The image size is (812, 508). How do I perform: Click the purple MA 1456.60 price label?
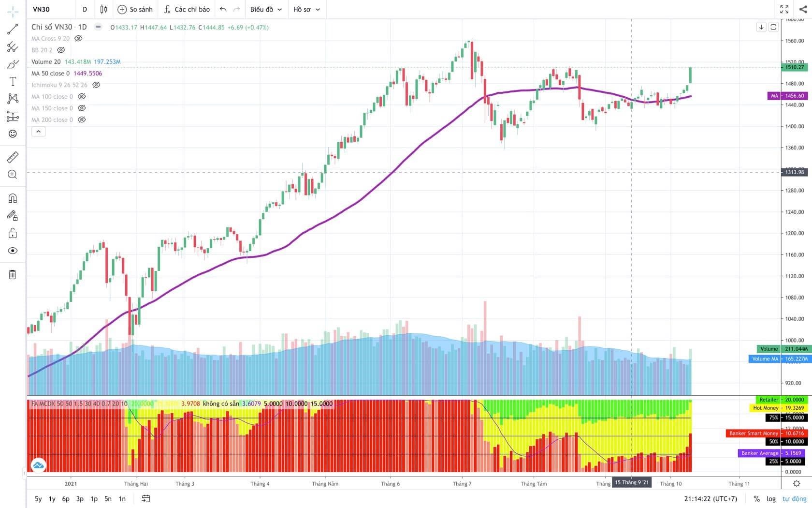787,96
